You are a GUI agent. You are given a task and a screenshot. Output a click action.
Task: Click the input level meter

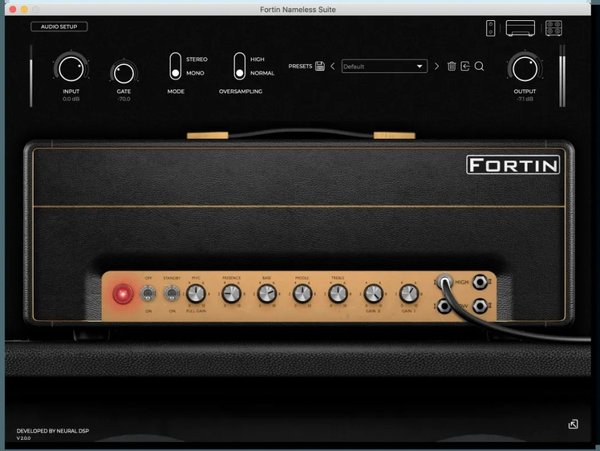[31, 76]
